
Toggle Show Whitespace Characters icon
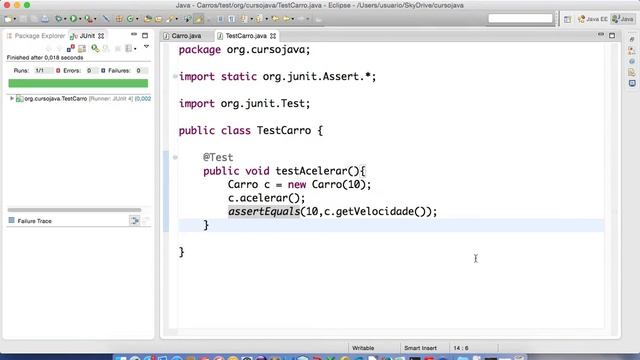[x=231, y=19]
